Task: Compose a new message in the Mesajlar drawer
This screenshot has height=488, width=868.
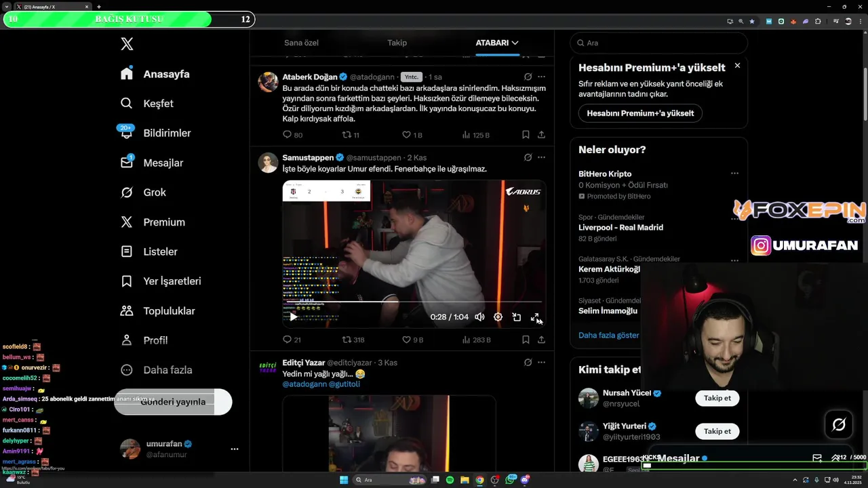Action: coord(817,458)
